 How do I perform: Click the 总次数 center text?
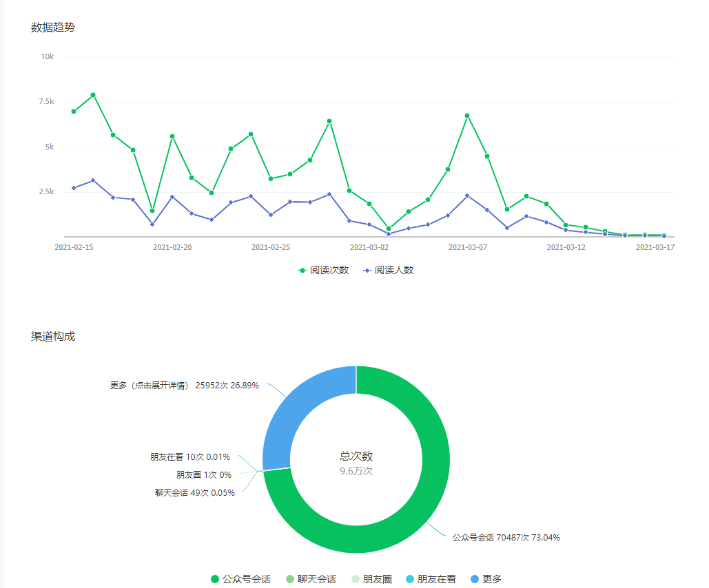356,456
